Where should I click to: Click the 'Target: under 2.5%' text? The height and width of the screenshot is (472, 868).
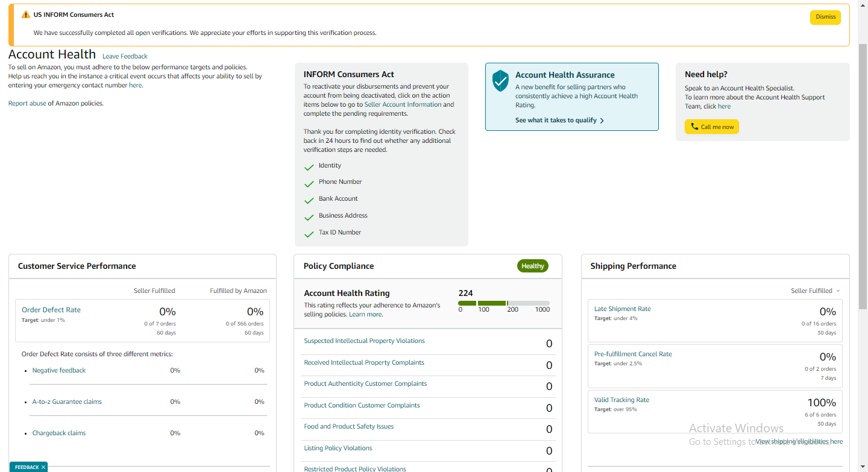pyautogui.click(x=618, y=363)
